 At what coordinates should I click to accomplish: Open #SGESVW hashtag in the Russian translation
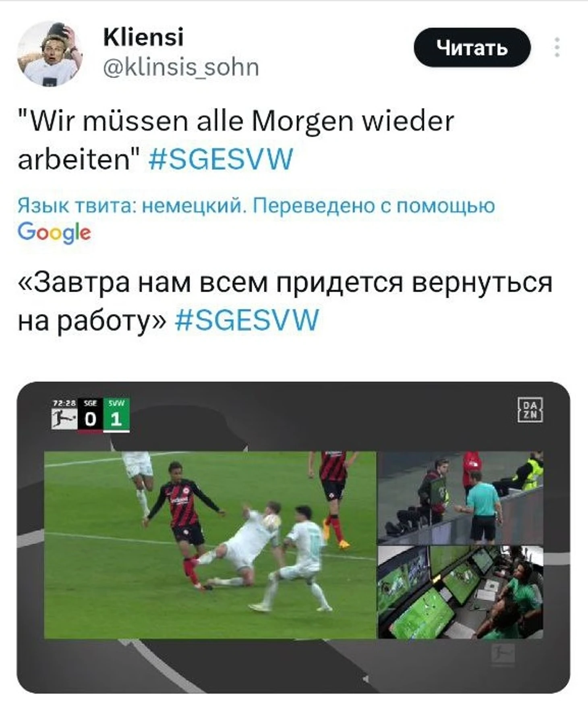point(247,320)
